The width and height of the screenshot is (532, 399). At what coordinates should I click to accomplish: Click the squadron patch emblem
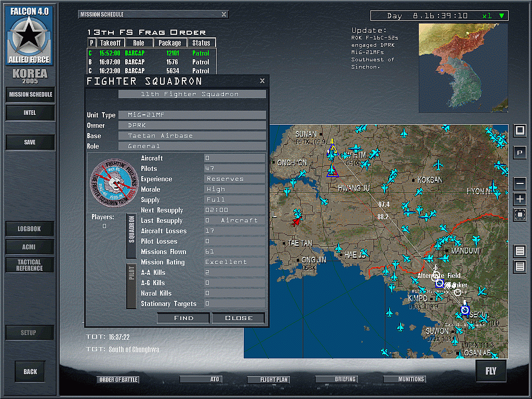pos(114,183)
